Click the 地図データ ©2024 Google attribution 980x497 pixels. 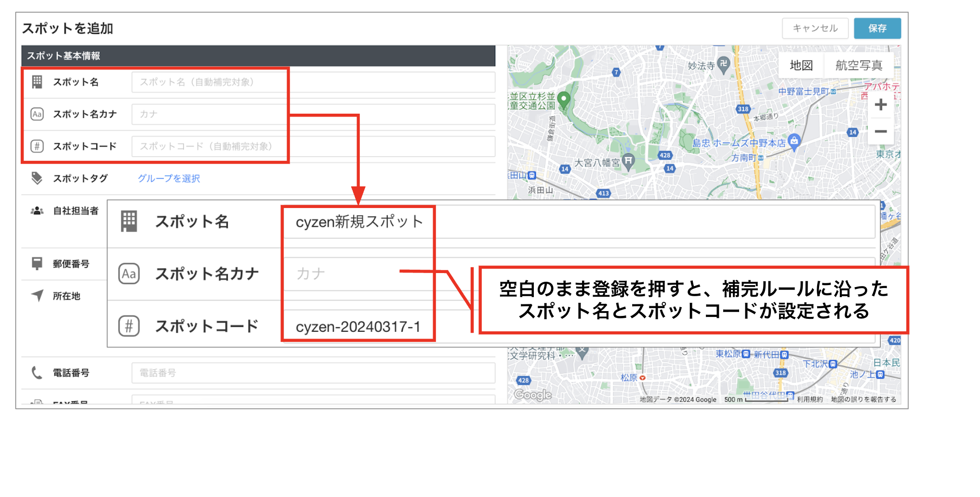pos(678,399)
